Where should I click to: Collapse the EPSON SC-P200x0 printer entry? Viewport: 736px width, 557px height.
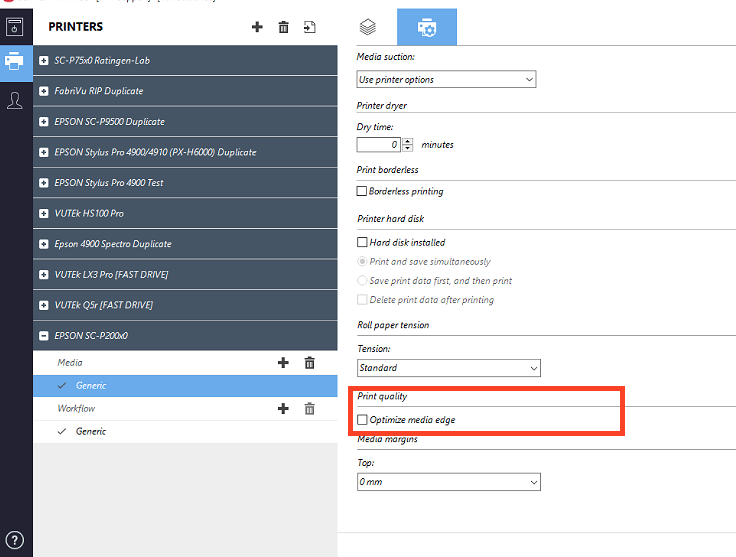point(43,336)
